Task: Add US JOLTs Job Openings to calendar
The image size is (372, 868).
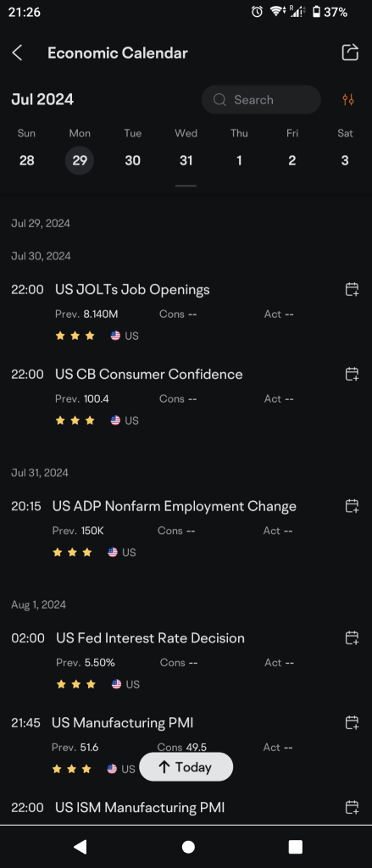Action: (x=352, y=290)
